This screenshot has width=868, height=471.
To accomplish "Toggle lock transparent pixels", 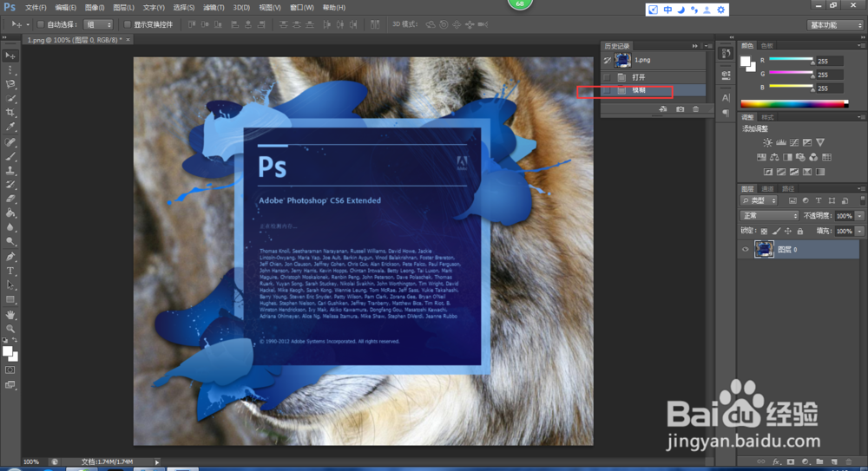I will (764, 231).
